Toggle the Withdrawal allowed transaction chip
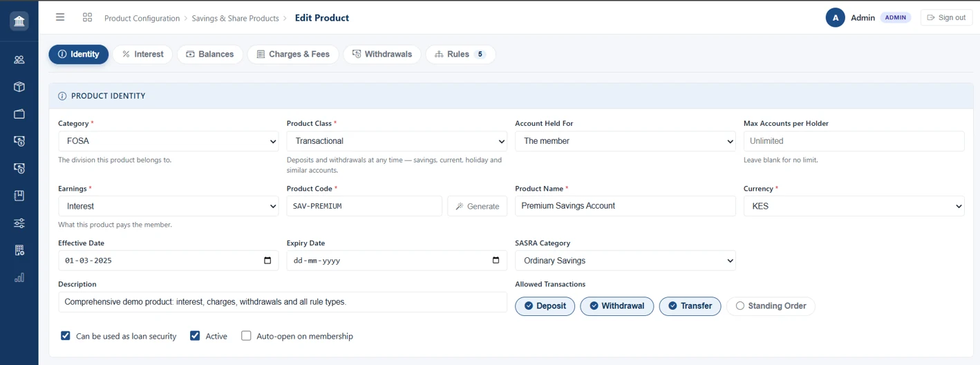 pyautogui.click(x=616, y=306)
